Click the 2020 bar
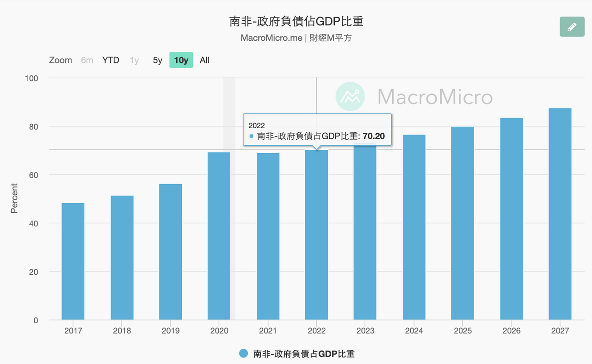This screenshot has width=592, height=364. click(219, 236)
